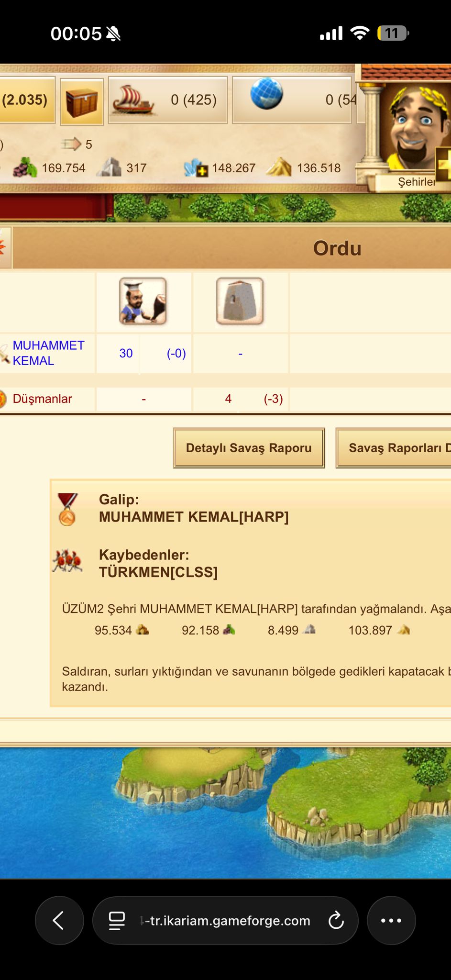
Task: Click the looted wood icon beside 95.534
Action: (x=143, y=630)
